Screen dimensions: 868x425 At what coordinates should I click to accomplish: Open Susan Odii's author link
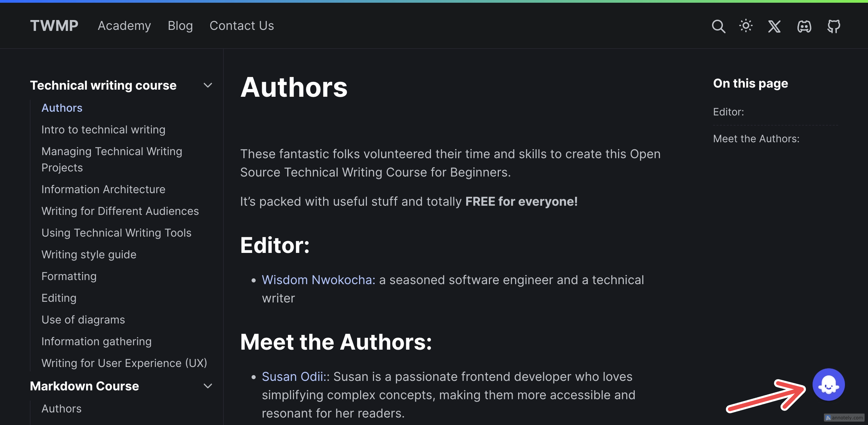pos(294,377)
